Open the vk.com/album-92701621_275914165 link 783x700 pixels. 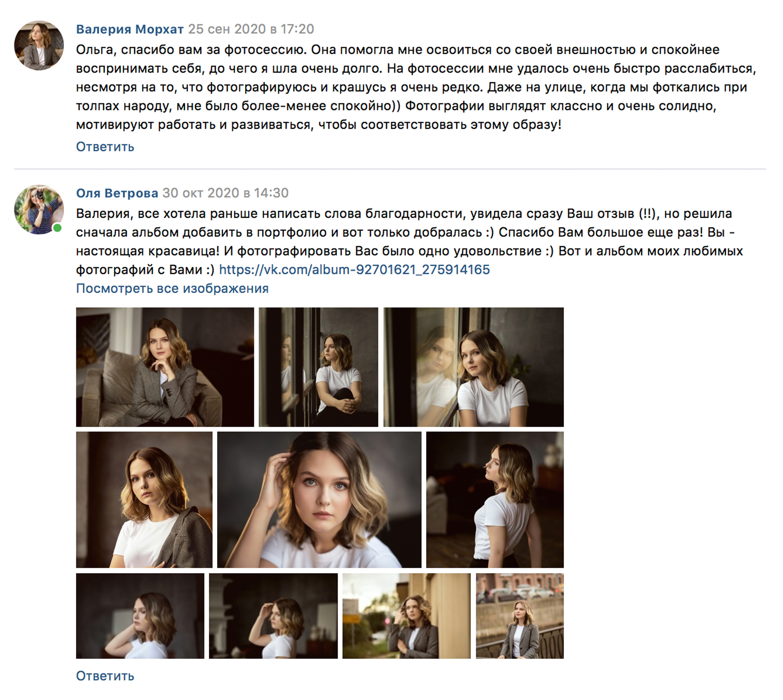tap(354, 270)
